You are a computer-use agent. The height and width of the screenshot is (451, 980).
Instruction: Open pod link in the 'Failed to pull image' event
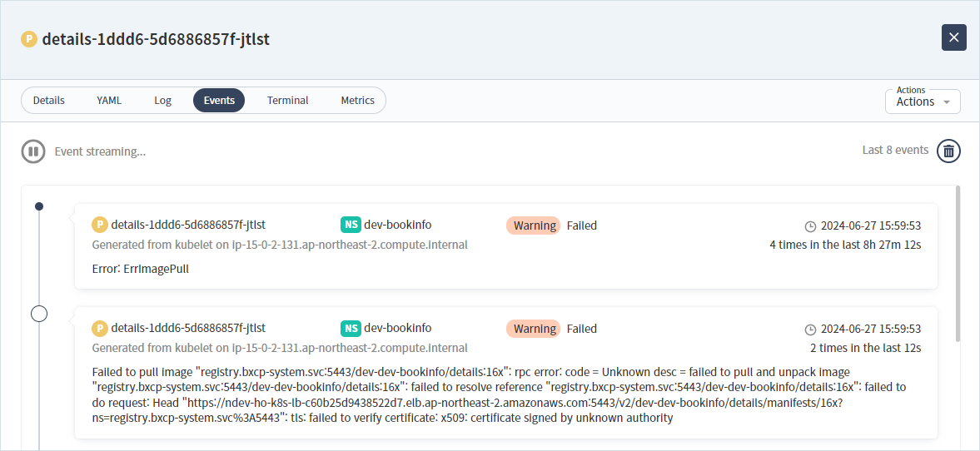(188, 328)
